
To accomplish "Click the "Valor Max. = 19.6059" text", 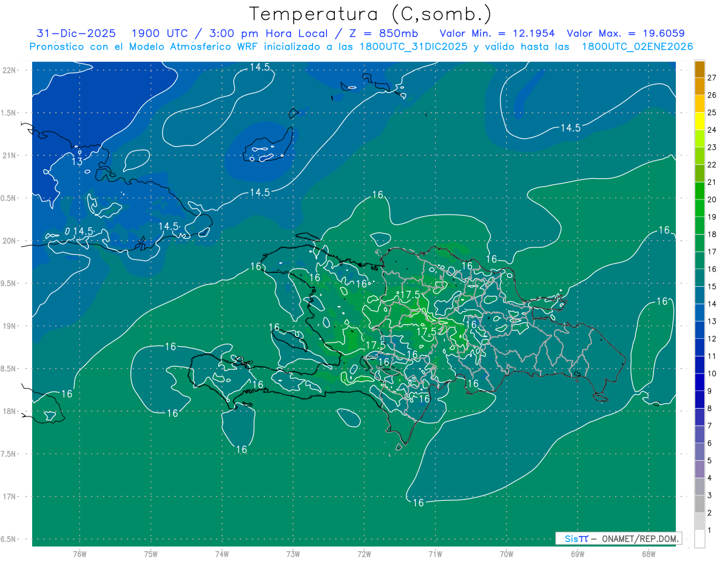I will click(x=625, y=33).
